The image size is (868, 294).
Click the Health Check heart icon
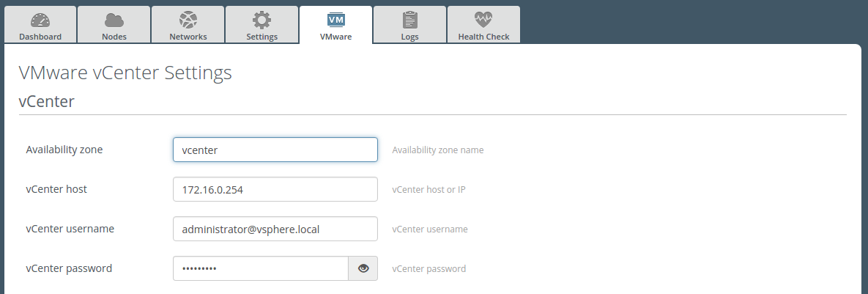point(483,20)
